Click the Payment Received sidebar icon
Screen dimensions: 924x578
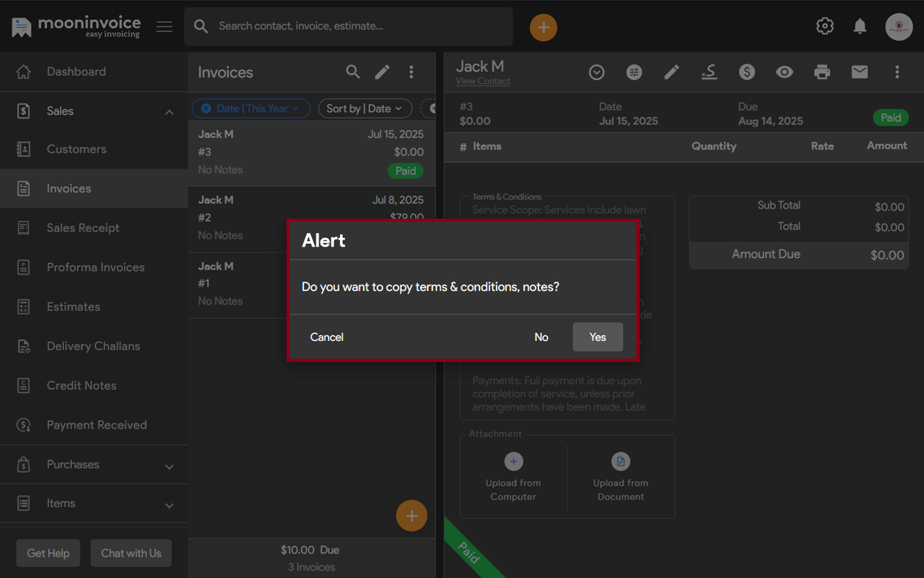pyautogui.click(x=24, y=425)
